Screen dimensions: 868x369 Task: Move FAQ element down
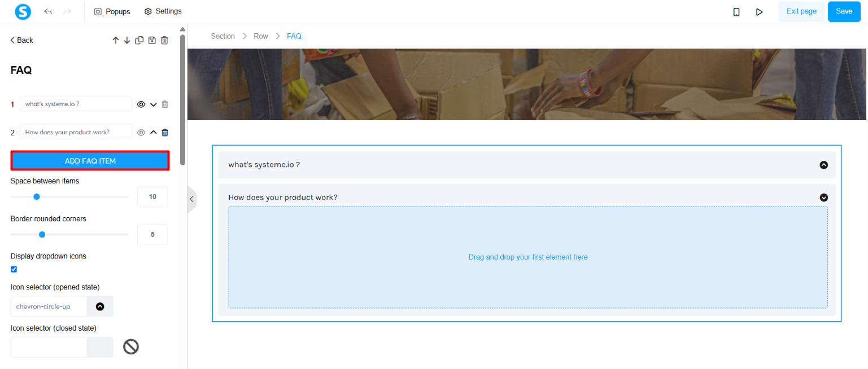127,40
